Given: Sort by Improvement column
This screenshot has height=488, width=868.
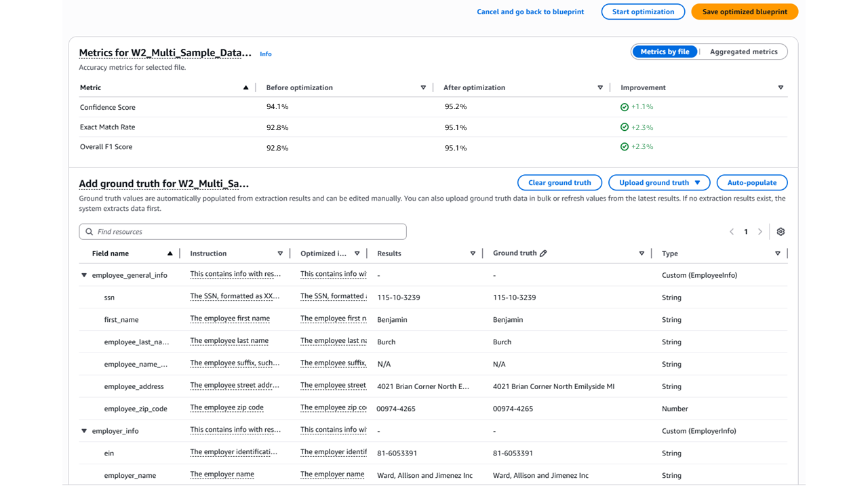Looking at the screenshot, I should pos(781,87).
